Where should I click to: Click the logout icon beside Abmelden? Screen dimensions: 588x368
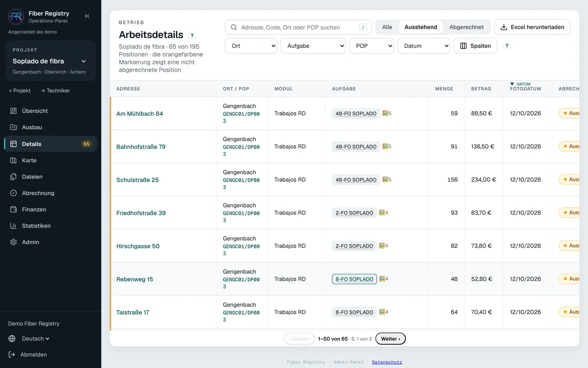12,355
